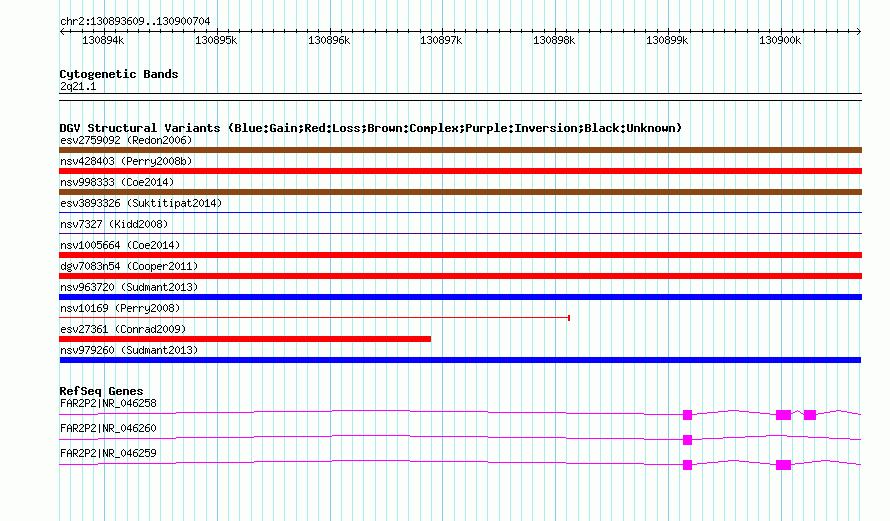The width and height of the screenshot is (890, 521).
Task: Click the blue bar under nsv963720
Action: (x=460, y=297)
